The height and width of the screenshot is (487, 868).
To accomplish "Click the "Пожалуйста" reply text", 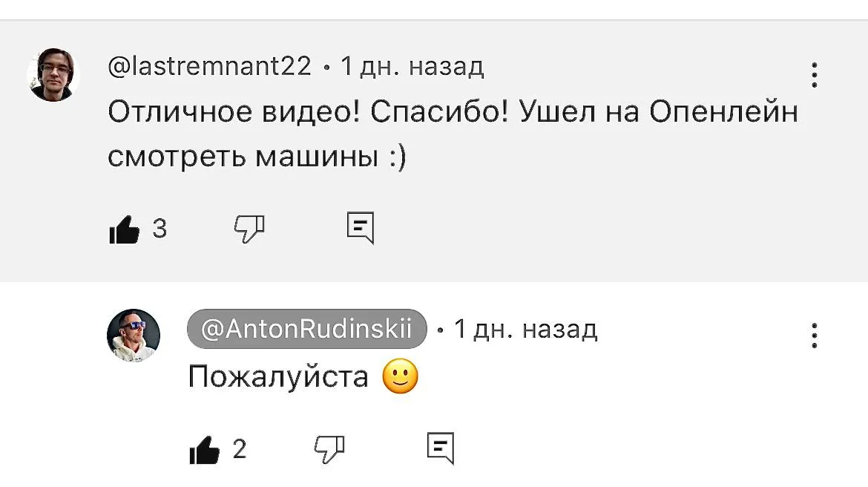I will (x=278, y=376).
